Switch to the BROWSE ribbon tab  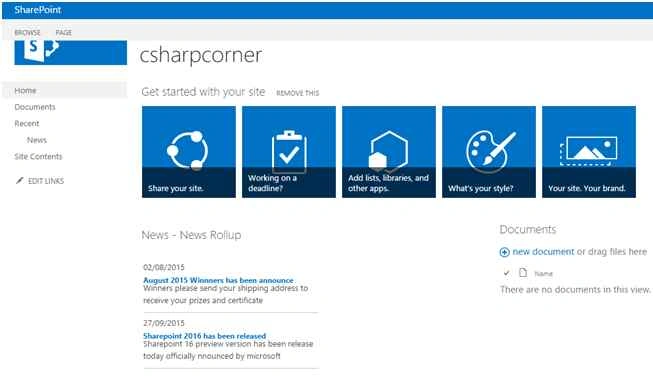(x=27, y=32)
